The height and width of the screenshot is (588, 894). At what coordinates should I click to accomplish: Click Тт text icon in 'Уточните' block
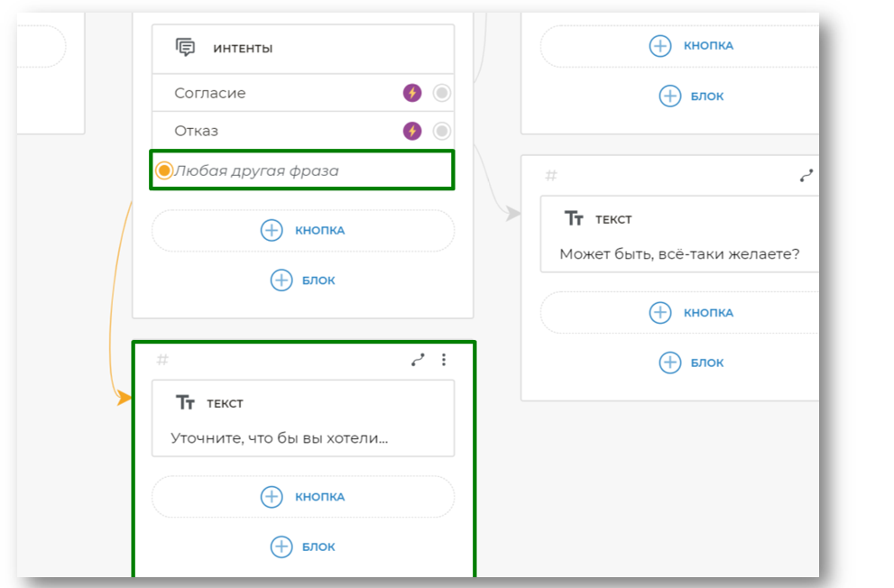[x=186, y=403]
